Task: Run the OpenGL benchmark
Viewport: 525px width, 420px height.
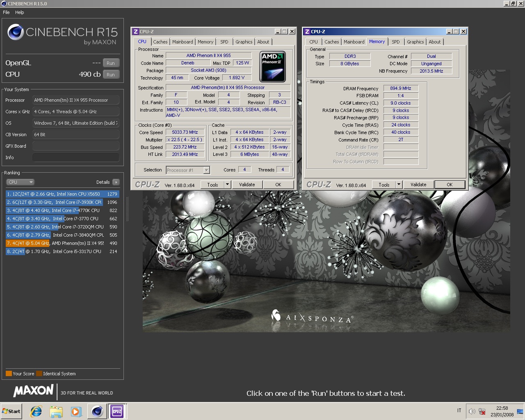Action: pos(111,63)
